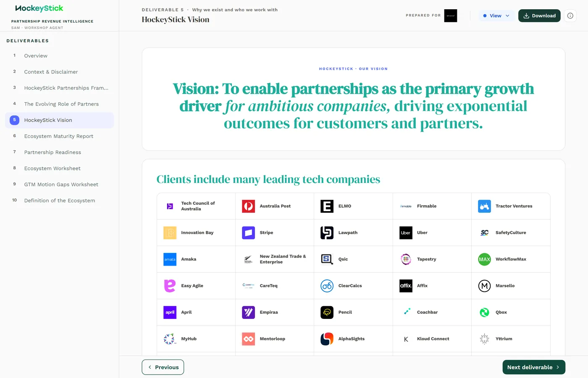The height and width of the screenshot is (378, 588).
Task: Click the 'DELIVERABLES' sidebar heading
Action: coord(28,41)
